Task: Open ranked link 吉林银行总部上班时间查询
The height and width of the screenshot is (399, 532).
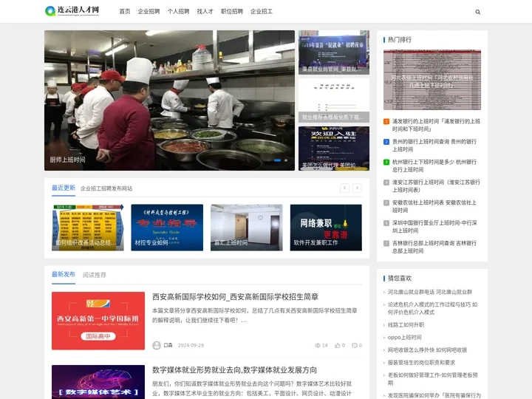Action: point(434,247)
